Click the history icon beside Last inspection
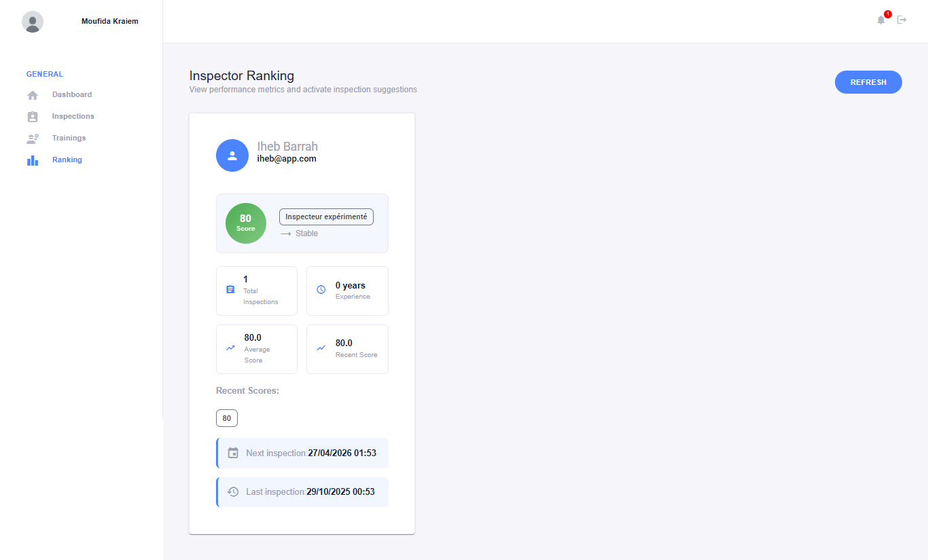 click(233, 491)
